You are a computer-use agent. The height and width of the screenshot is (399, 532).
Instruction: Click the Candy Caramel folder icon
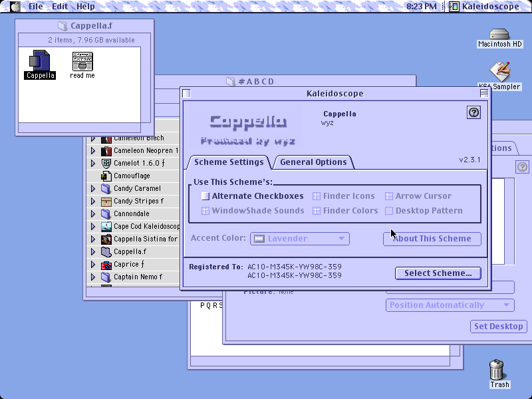coord(106,188)
